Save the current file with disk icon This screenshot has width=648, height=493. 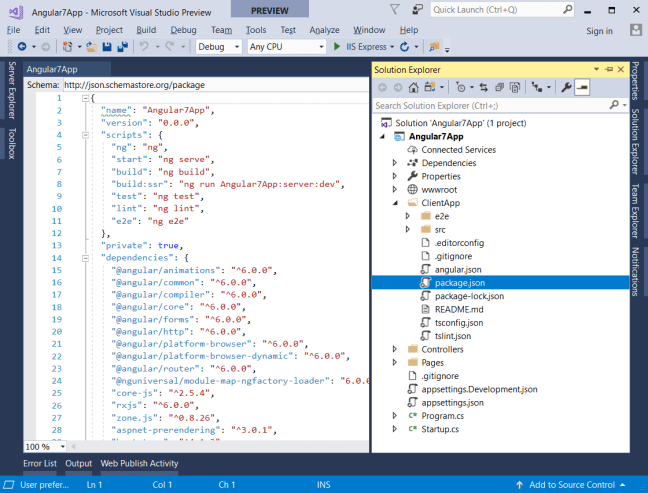click(x=107, y=47)
